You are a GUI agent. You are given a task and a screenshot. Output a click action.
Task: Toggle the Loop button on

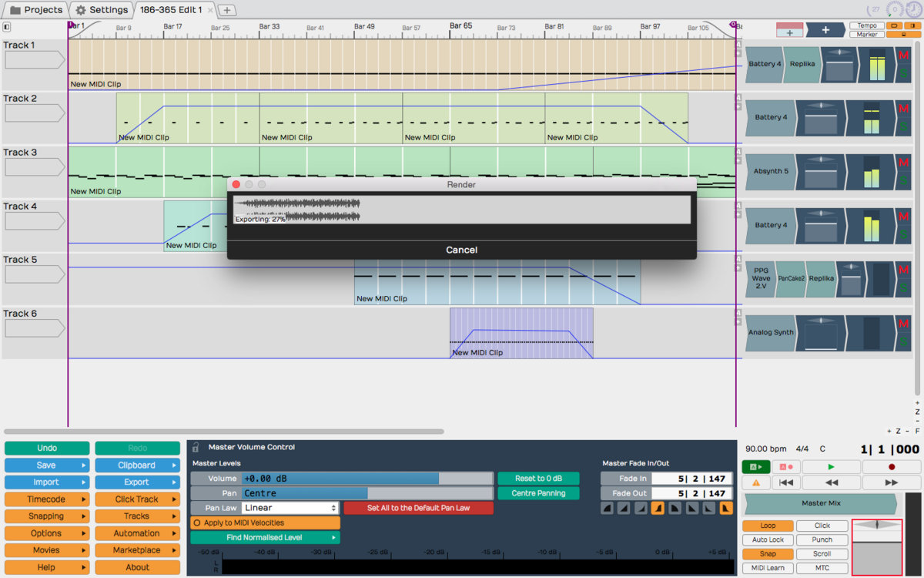tap(768, 526)
